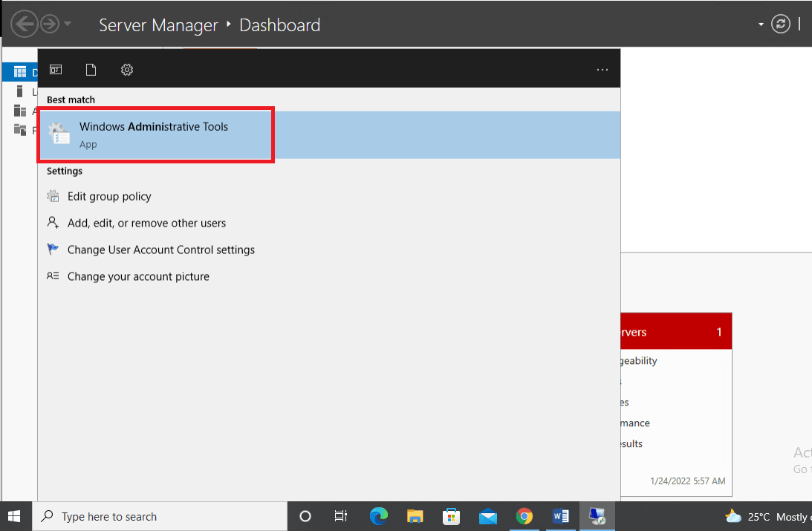Expand the dropdown beside the refresh icon
Image resolution: width=812 pixels, height=531 pixels.
coord(760,24)
